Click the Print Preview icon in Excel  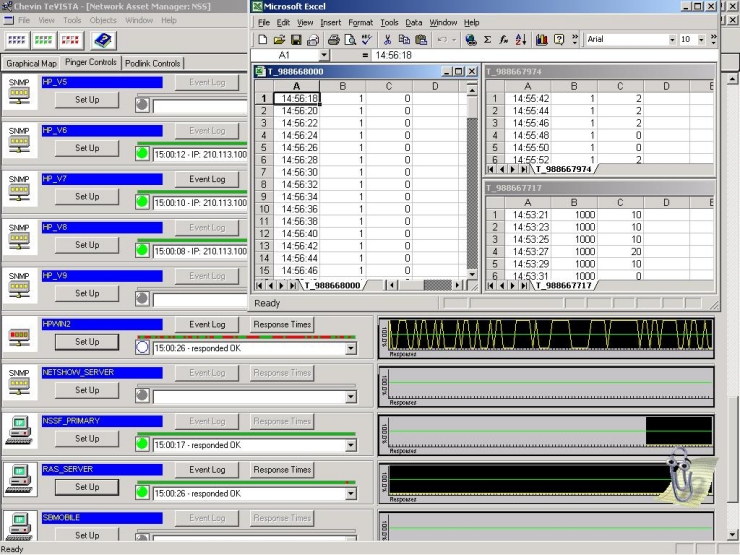pyautogui.click(x=350, y=40)
